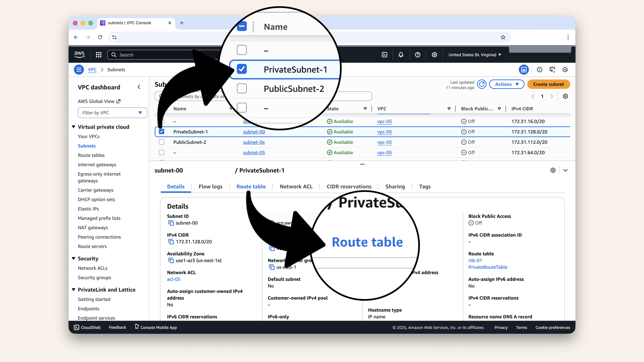Image resolution: width=644 pixels, height=362 pixels.
Task: Click the Create subnet button
Action: coord(548,84)
